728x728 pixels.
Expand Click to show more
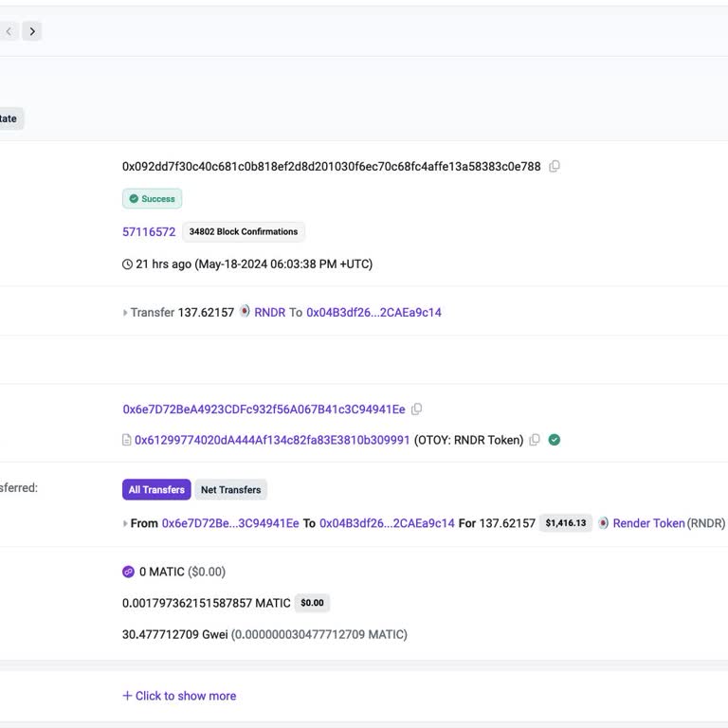click(x=179, y=696)
